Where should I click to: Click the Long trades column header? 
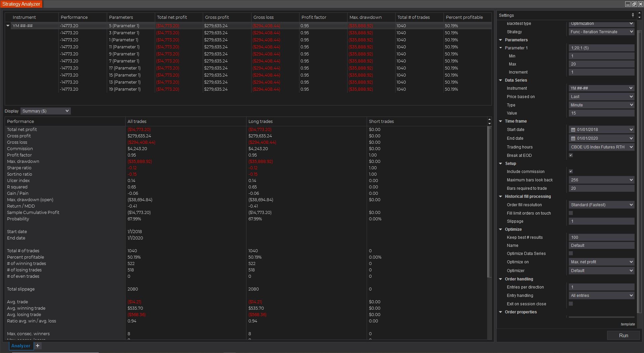pos(306,121)
